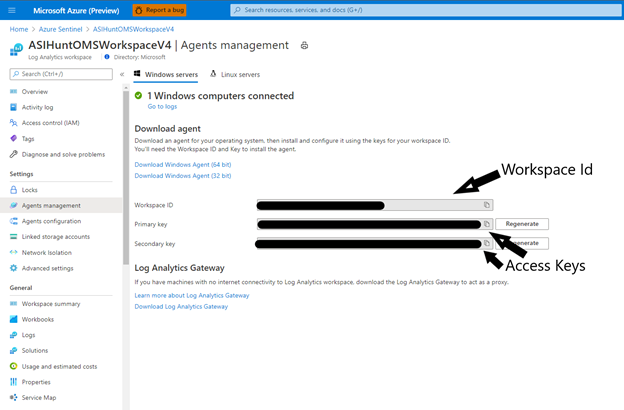Click the Tags purple tag icon

[x=14, y=138]
